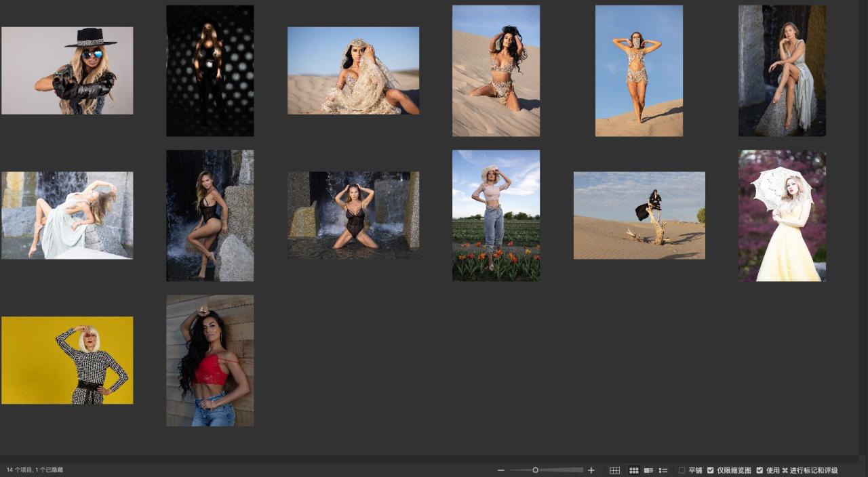Image resolution: width=868 pixels, height=477 pixels.
Task: Uncheck the 仅限缩览图 thumbnails-only option
Action: (711, 470)
